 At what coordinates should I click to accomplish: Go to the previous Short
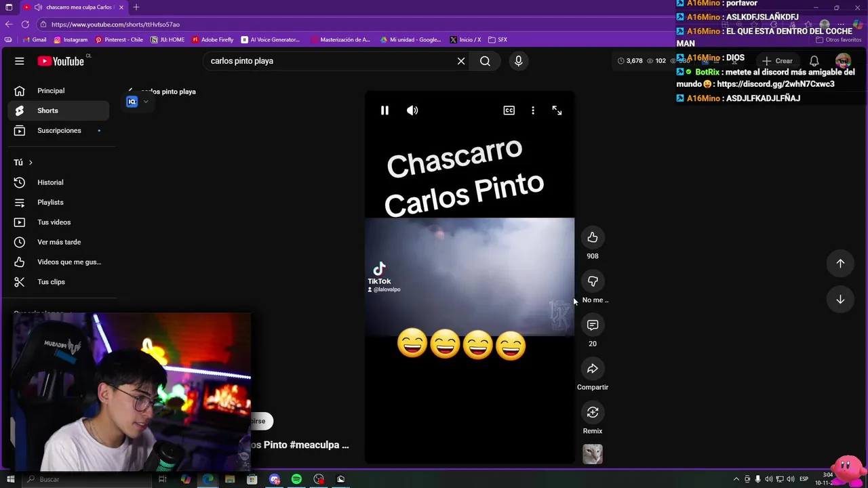pos(840,264)
